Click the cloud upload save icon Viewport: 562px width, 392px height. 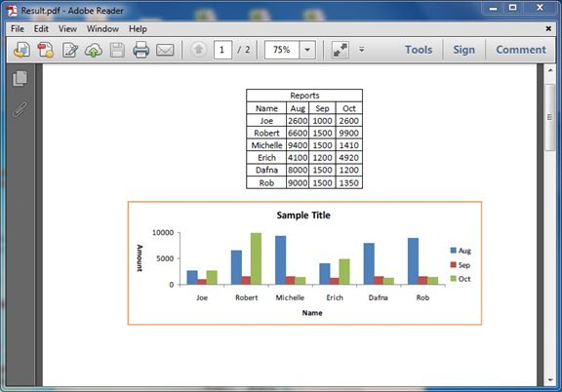tap(94, 50)
